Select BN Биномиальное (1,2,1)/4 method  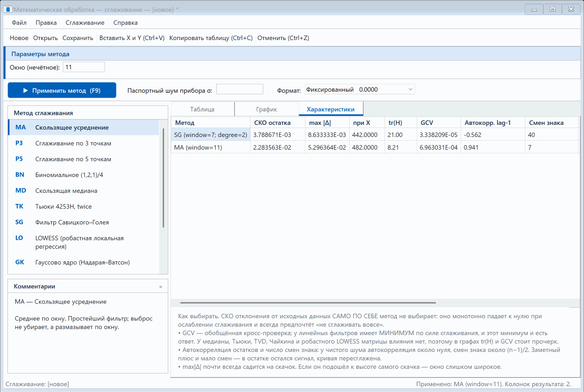83,175
